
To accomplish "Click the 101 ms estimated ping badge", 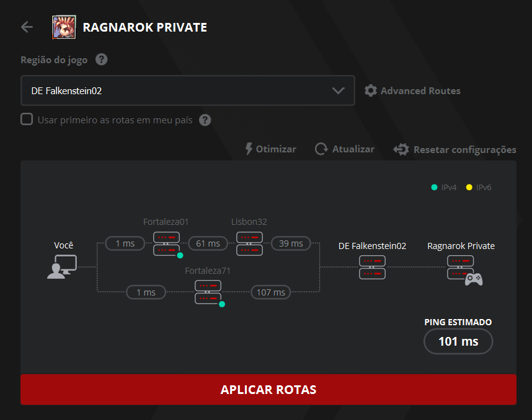I will (458, 341).
